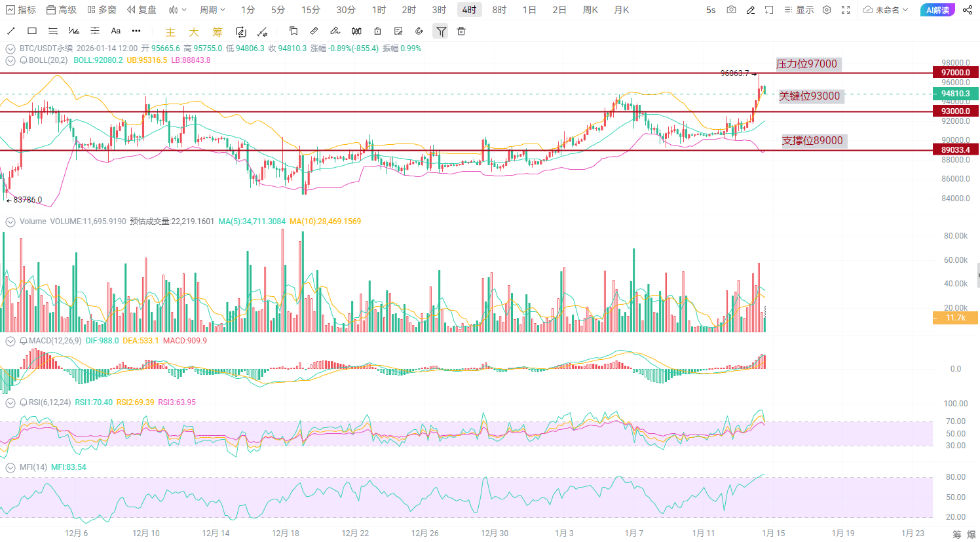Select the trend line drawing tool
This screenshot has height=542, width=980.
coord(11,31)
